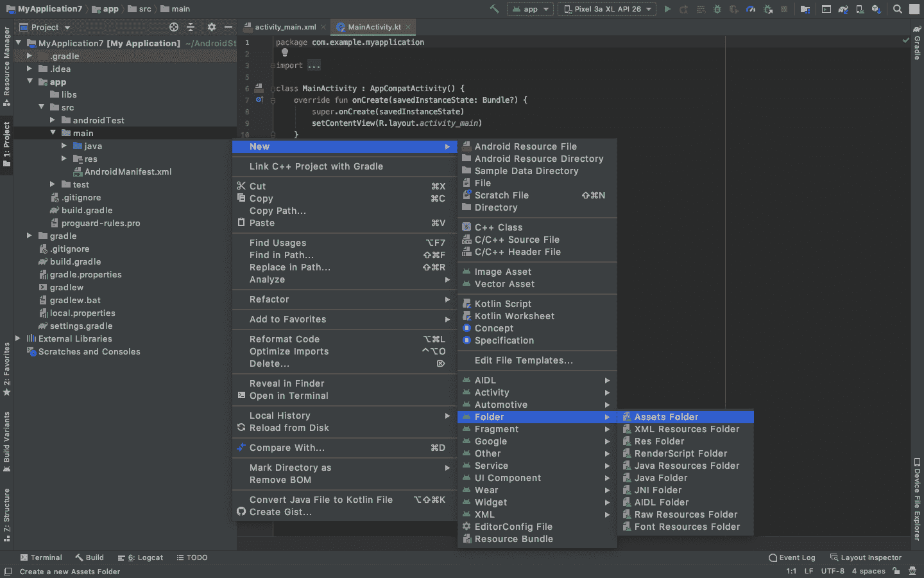Open the Profile app toolbar icon
The height and width of the screenshot is (578, 924).
[751, 9]
